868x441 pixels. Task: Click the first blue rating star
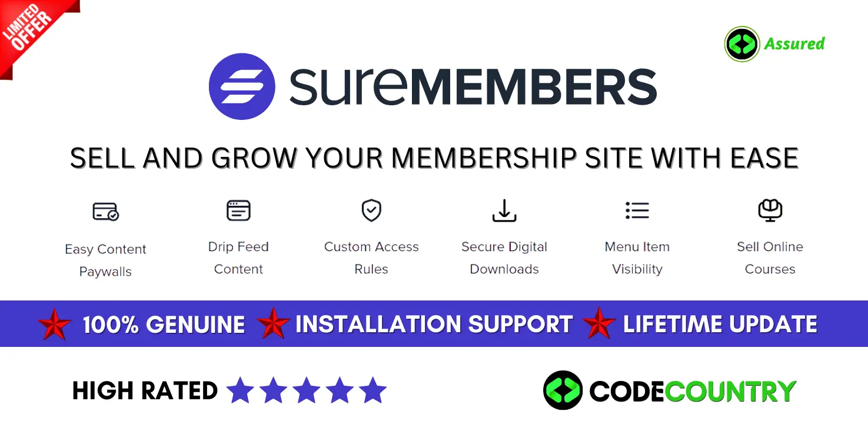pyautogui.click(x=240, y=390)
